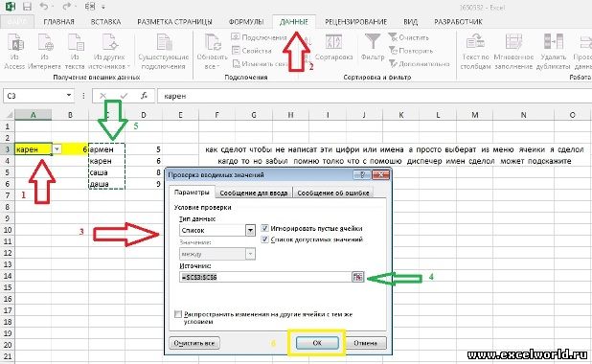Click the Очистить все button
The image size is (592, 364).
(x=194, y=343)
